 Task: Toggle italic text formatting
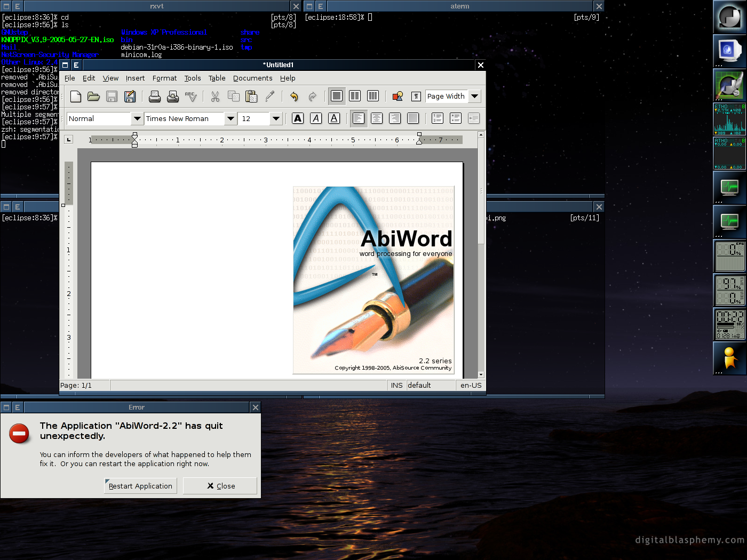(x=316, y=118)
